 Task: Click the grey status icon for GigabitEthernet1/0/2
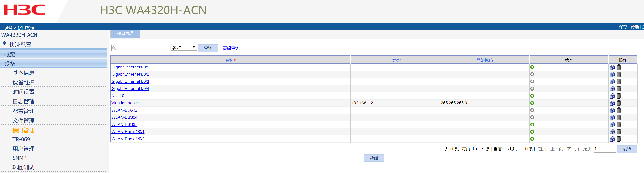[x=532, y=74]
